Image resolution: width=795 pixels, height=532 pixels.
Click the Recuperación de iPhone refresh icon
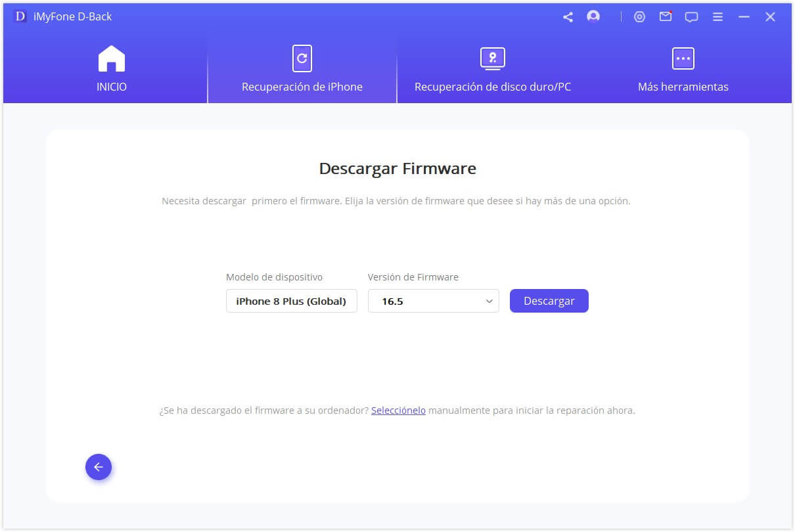coord(302,58)
